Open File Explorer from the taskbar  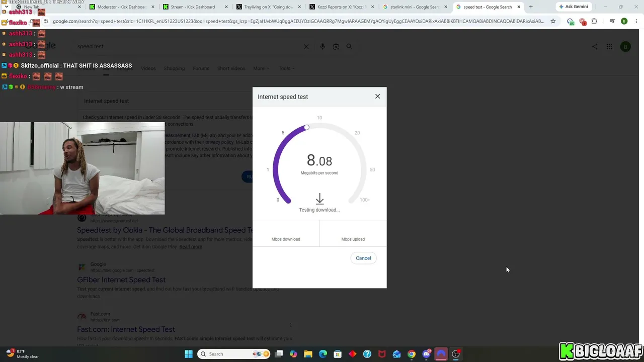(x=308, y=354)
